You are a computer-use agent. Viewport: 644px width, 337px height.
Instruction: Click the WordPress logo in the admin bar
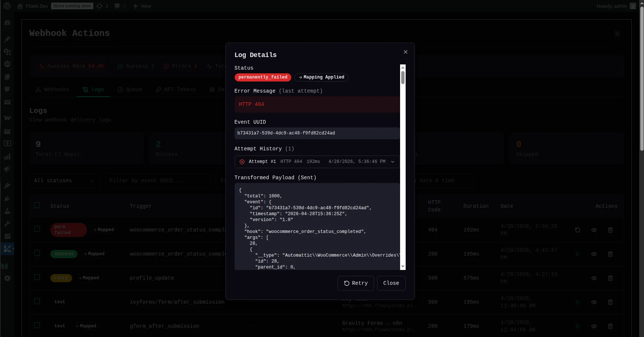click(x=7, y=6)
